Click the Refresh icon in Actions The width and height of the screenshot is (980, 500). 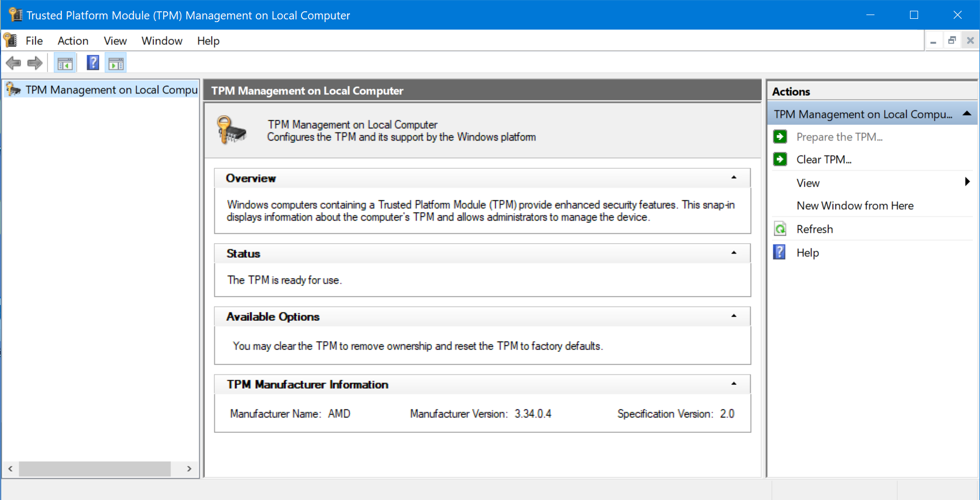click(780, 229)
